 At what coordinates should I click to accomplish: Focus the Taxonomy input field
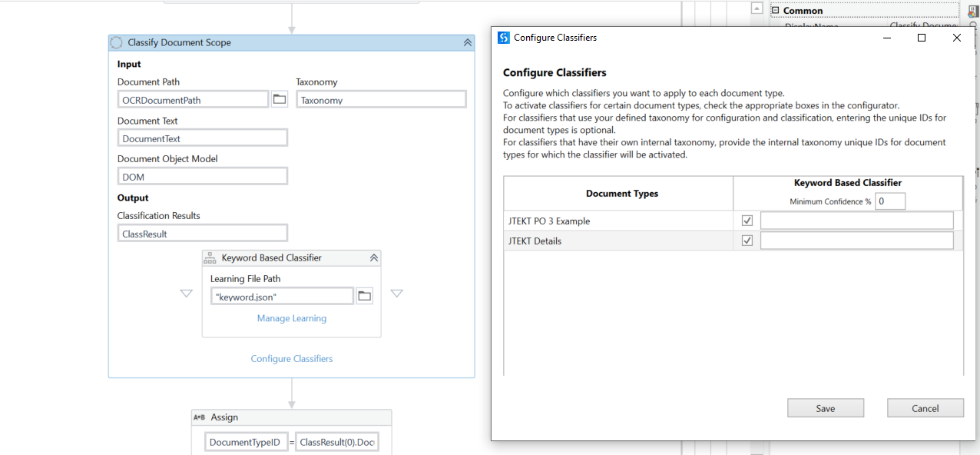point(381,100)
